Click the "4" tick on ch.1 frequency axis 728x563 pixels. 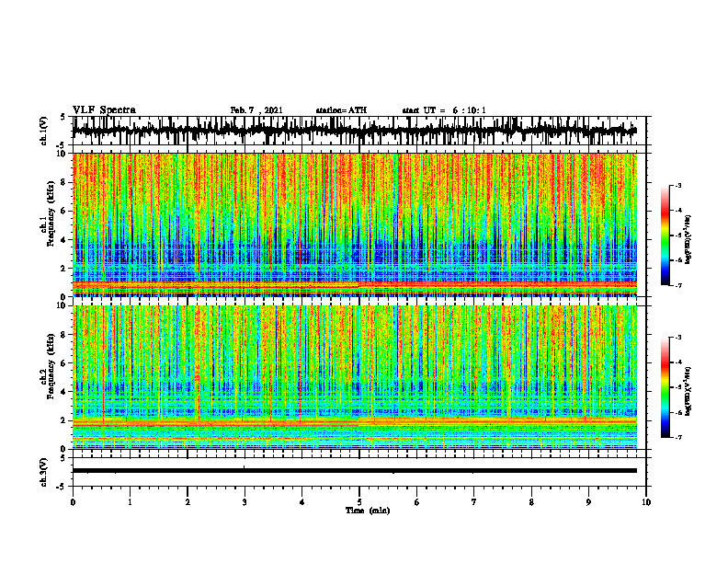pos(64,240)
